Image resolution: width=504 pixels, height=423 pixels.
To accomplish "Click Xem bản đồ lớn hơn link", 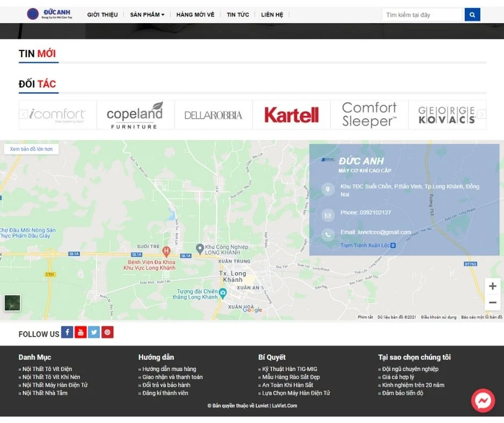I will (31, 149).
